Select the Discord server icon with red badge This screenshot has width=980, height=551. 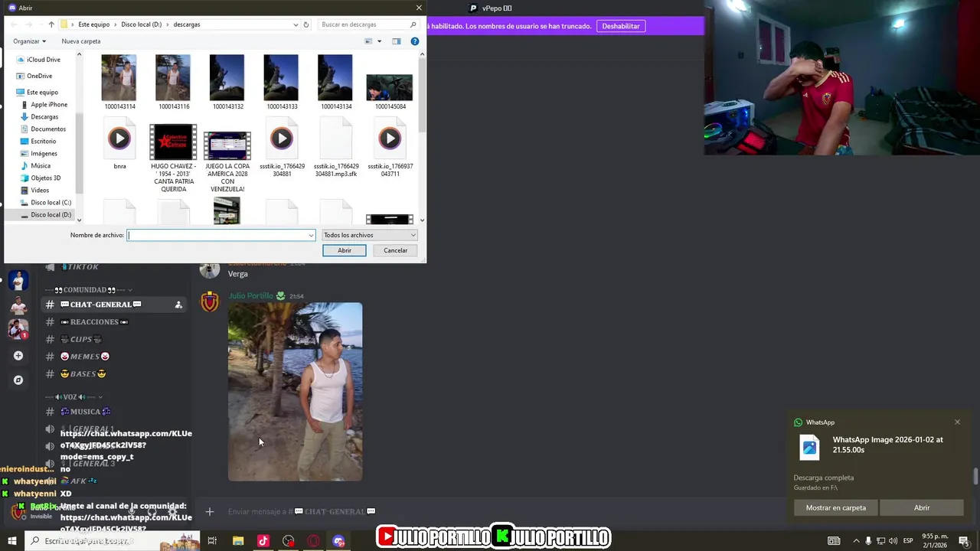[x=18, y=330]
